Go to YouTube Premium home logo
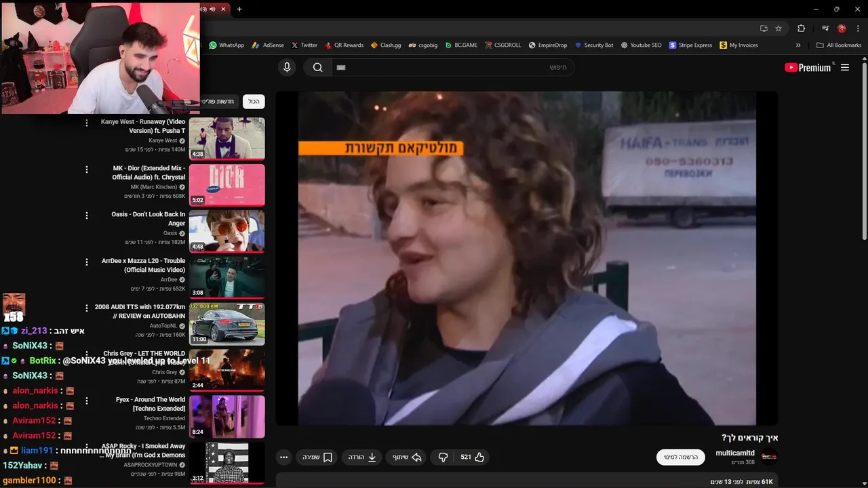 pos(808,67)
